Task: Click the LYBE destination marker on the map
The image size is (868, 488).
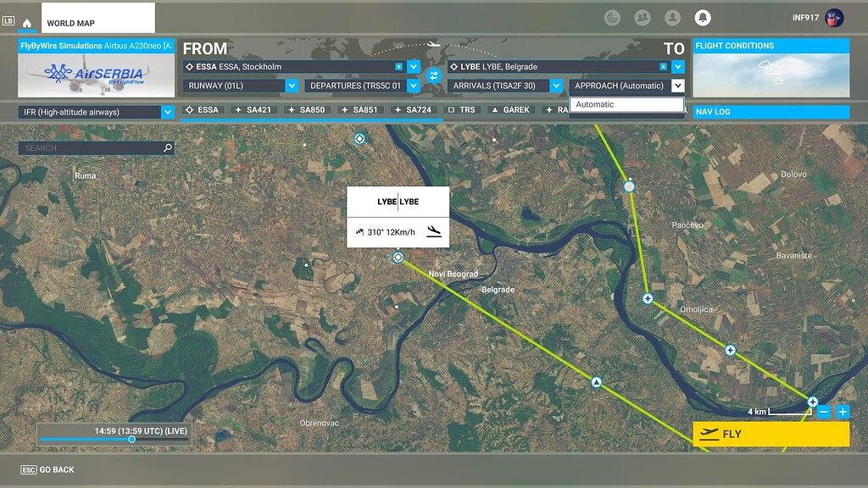Action: 397,257
